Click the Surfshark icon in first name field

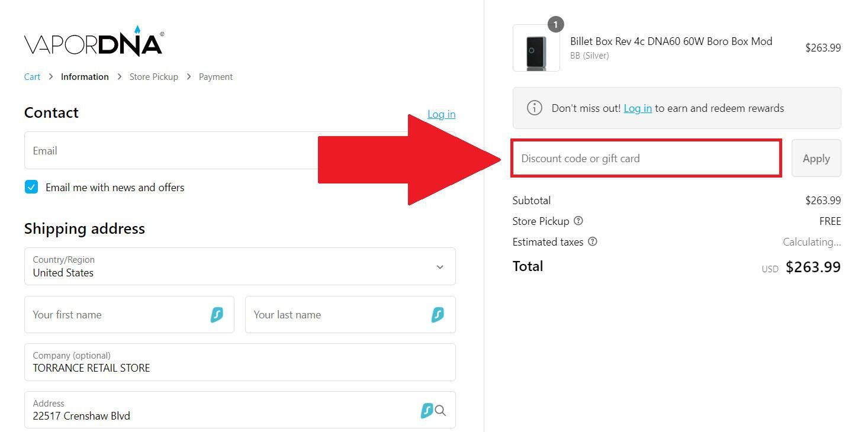[217, 315]
